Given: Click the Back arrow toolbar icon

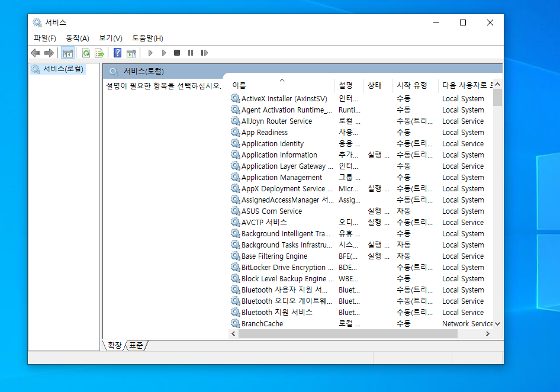Looking at the screenshot, I should click(x=36, y=53).
